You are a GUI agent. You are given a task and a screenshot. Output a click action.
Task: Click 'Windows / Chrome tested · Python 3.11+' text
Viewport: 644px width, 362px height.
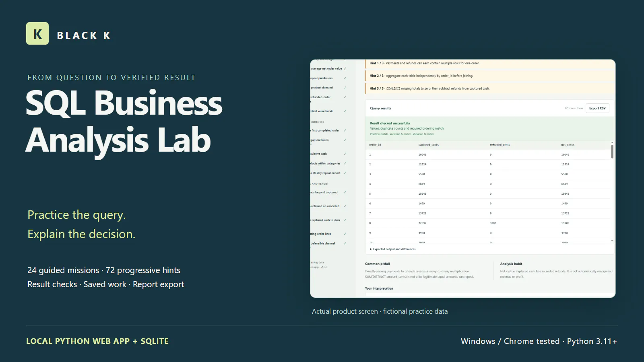tap(539, 341)
